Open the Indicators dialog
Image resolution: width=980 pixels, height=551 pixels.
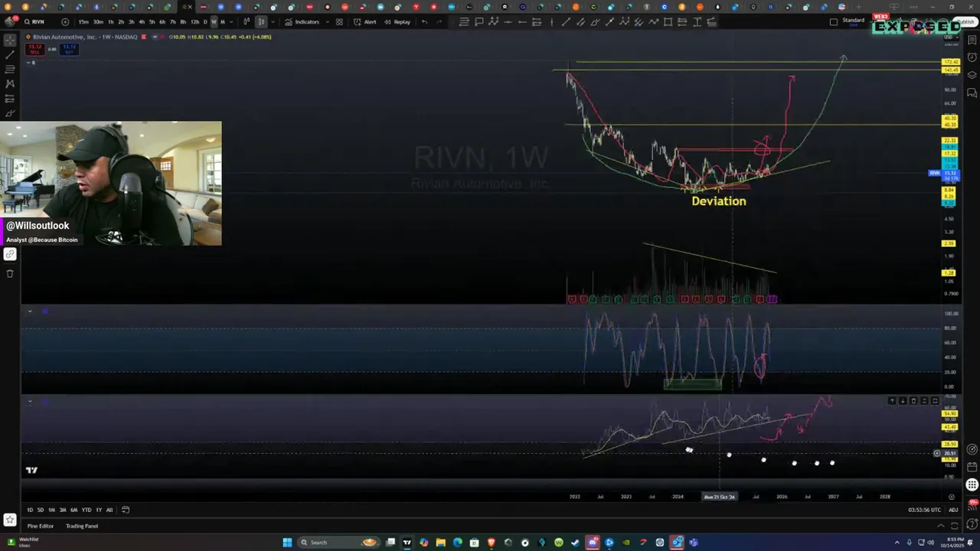(302, 22)
